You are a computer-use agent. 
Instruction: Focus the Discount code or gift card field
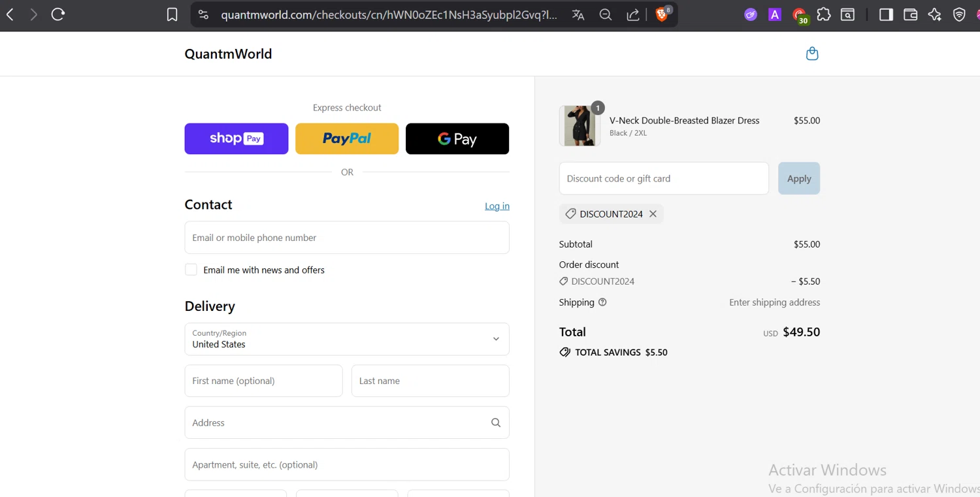(x=664, y=178)
